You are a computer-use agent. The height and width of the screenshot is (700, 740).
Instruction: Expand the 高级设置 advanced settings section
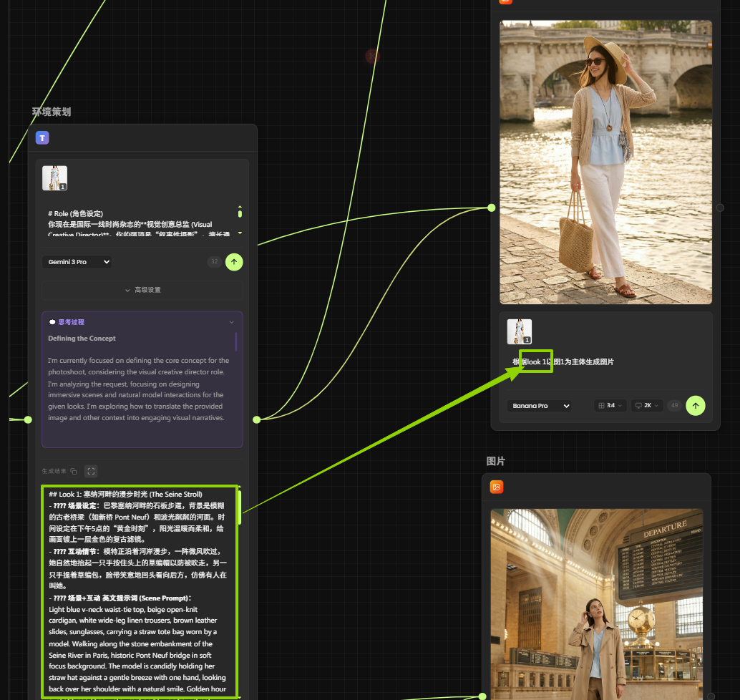(x=142, y=290)
